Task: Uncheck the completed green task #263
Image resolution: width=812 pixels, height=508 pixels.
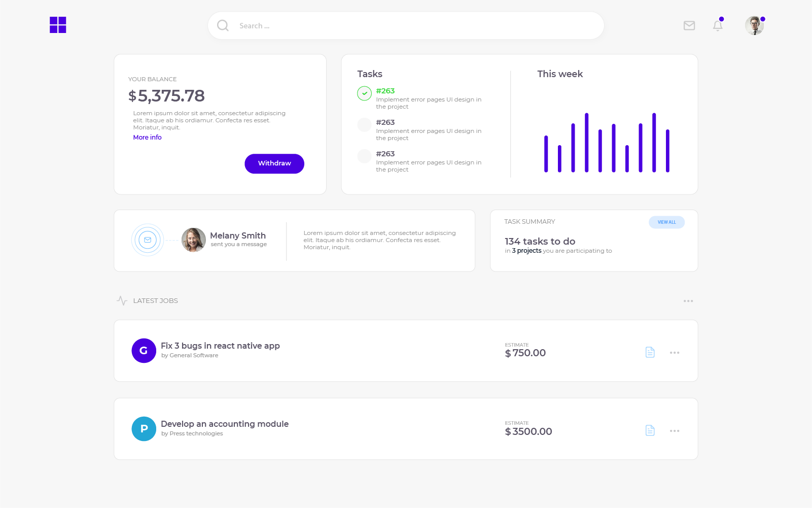Action: click(x=364, y=93)
